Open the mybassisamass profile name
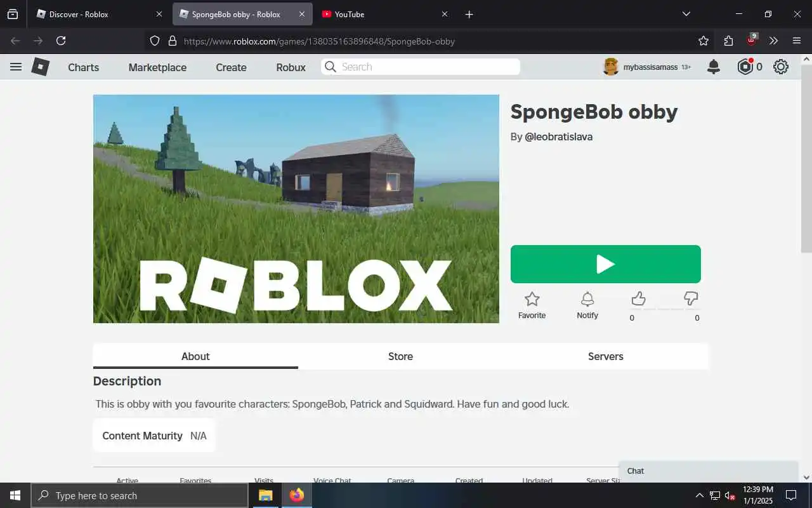This screenshot has height=508, width=812. tap(650, 67)
